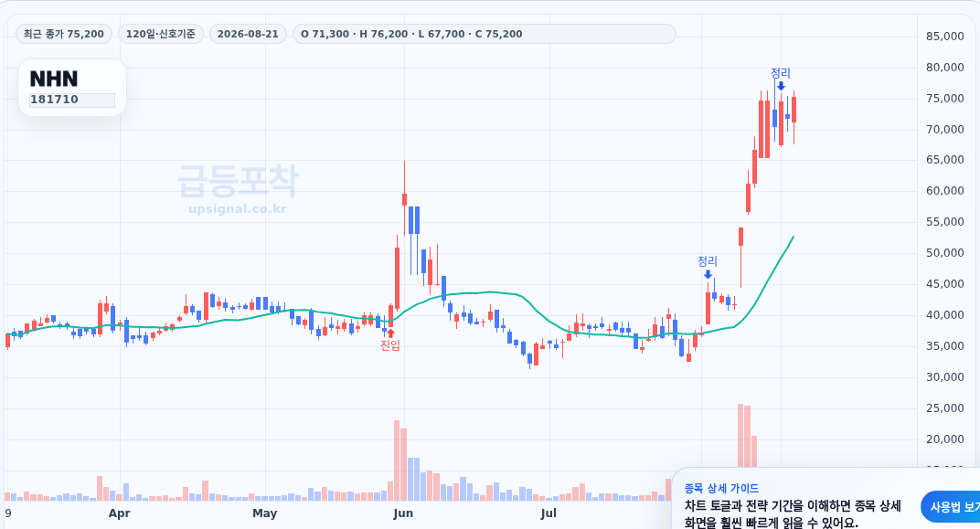Screen dimensions: 980x529
Task: Click the 진입 entry marker arrow
Action: [390, 333]
